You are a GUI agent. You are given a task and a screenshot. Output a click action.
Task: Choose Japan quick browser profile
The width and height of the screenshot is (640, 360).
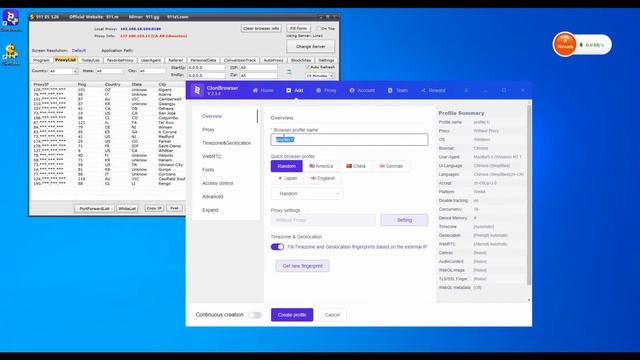tap(287, 178)
